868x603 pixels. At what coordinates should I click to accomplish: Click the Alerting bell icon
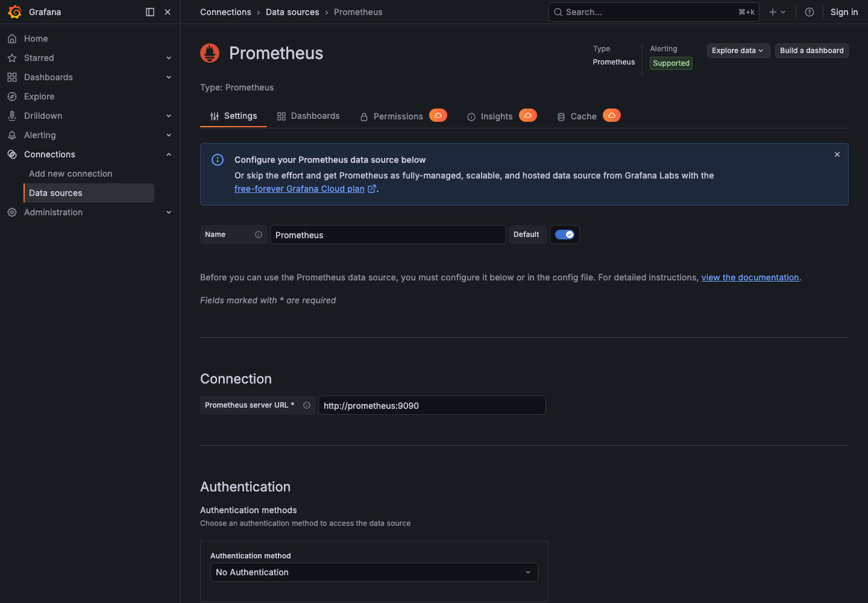[x=12, y=135]
